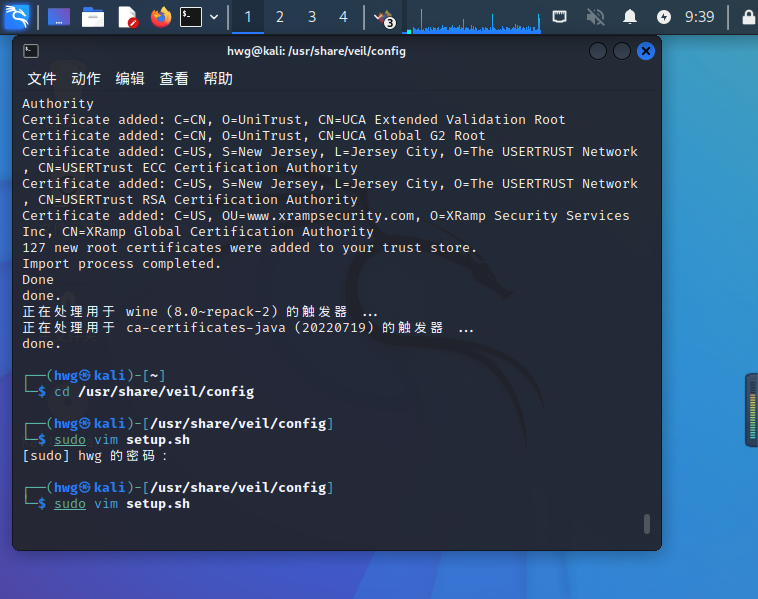
Task: Show the desktop from the panel
Action: 59,17
